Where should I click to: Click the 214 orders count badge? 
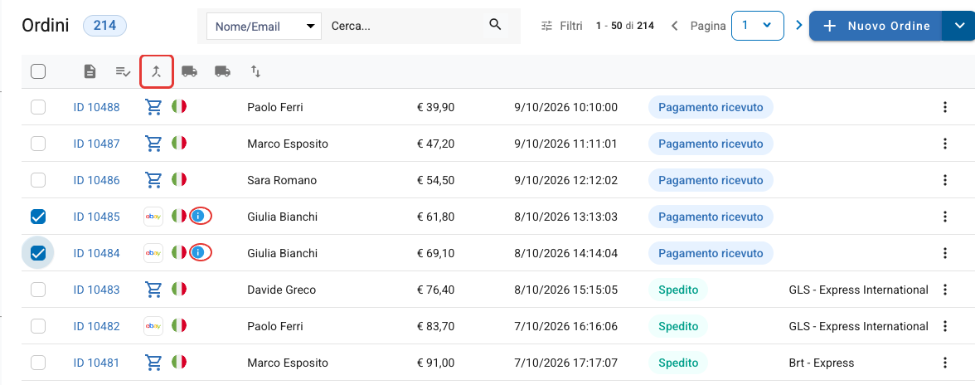pos(105,26)
